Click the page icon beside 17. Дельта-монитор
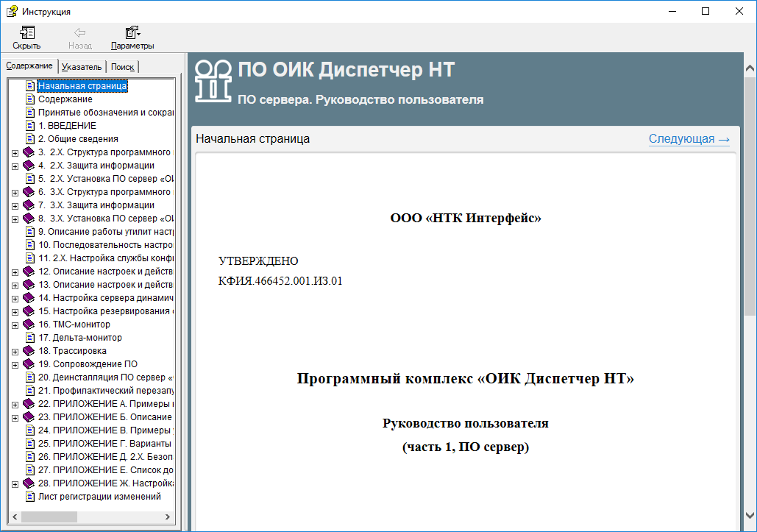Image resolution: width=757 pixels, height=532 pixels. pyautogui.click(x=30, y=338)
